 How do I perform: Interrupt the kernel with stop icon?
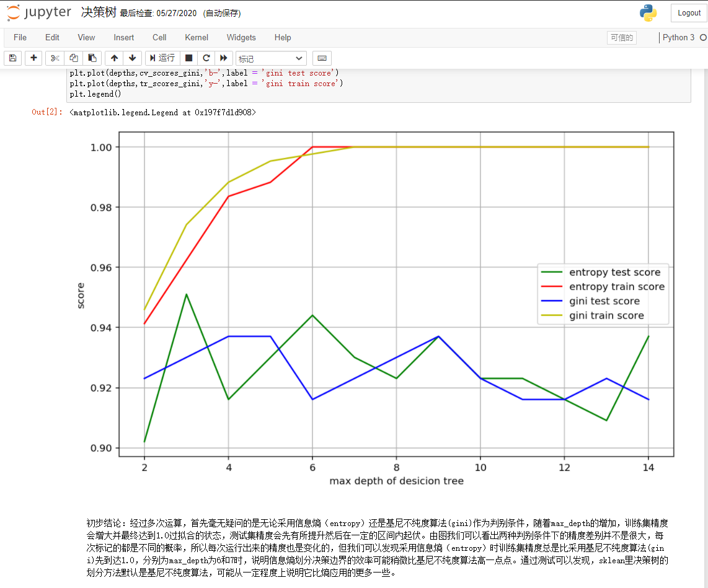point(188,58)
